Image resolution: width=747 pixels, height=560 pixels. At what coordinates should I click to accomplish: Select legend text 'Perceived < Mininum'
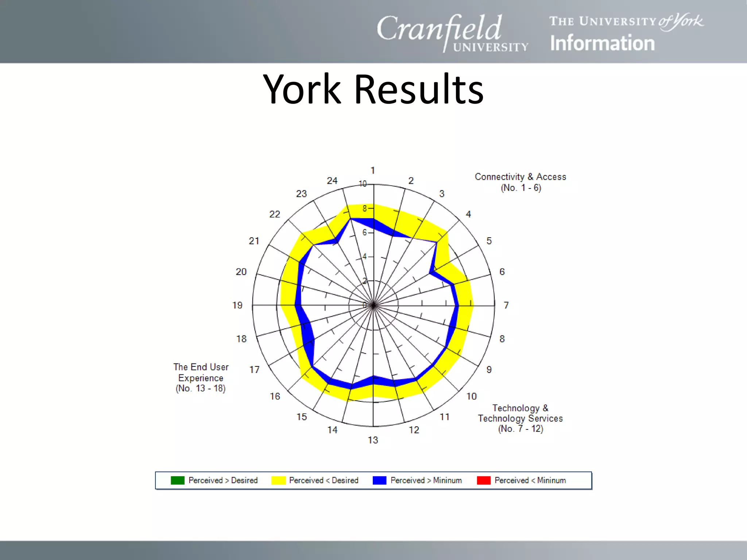[530, 481]
